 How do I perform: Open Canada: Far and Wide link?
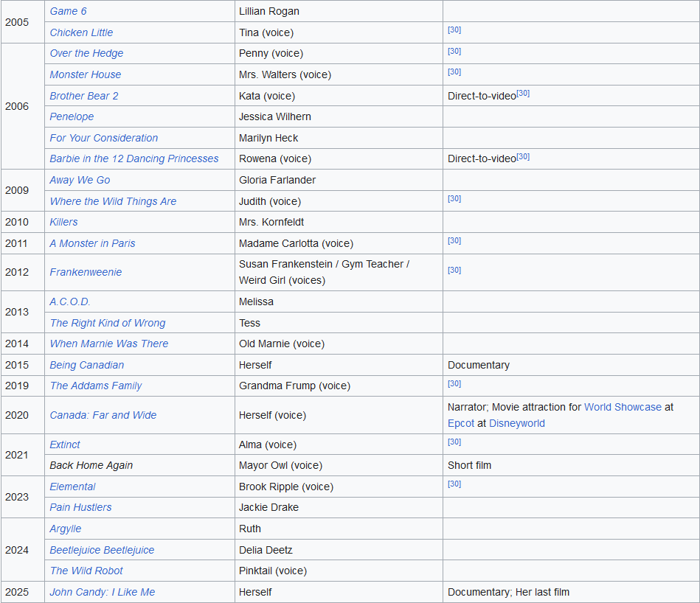[x=103, y=415]
